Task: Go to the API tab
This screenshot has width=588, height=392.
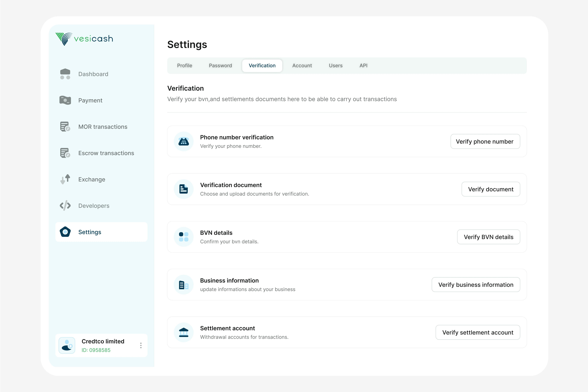Action: coord(363,66)
